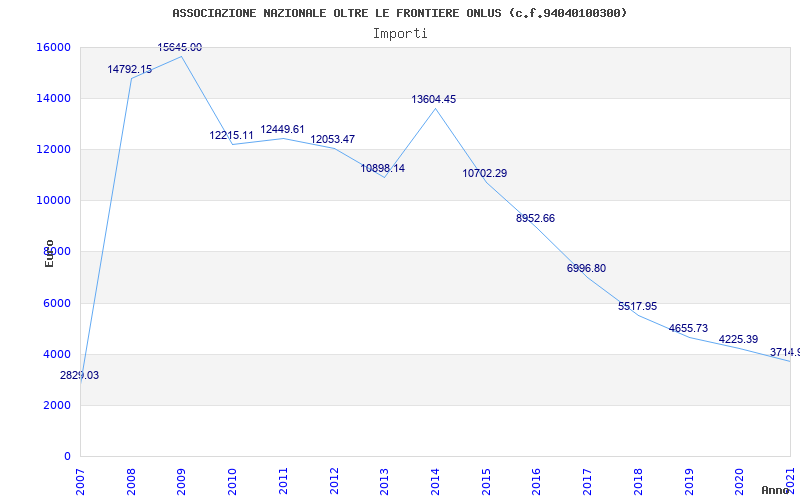Click the 2020 x-axis year label

[x=740, y=481]
